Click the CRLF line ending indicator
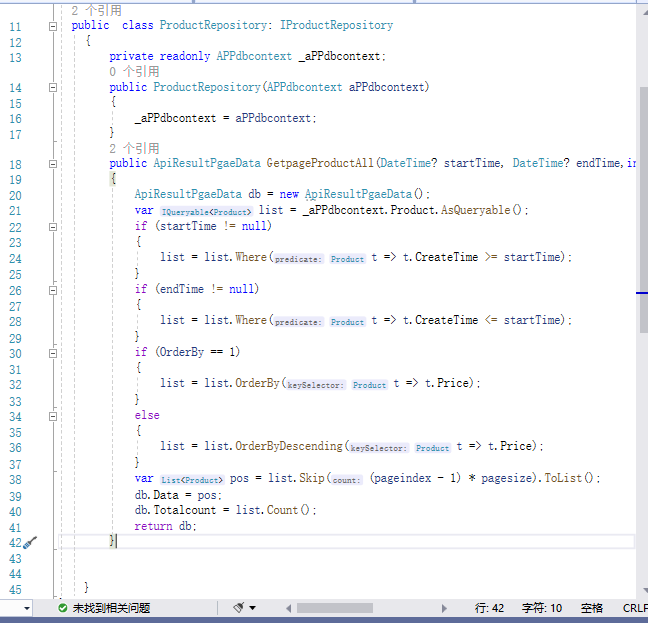The image size is (648, 623). [x=635, y=608]
